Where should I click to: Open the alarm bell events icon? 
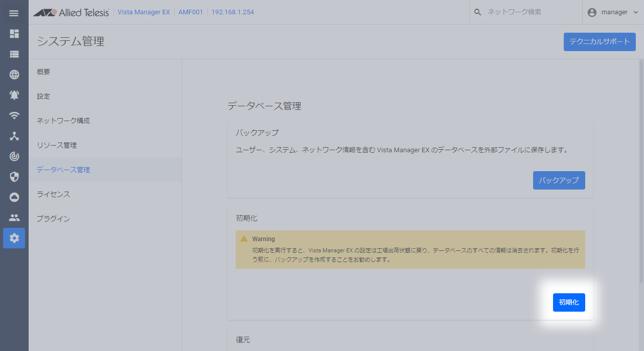coord(14,95)
